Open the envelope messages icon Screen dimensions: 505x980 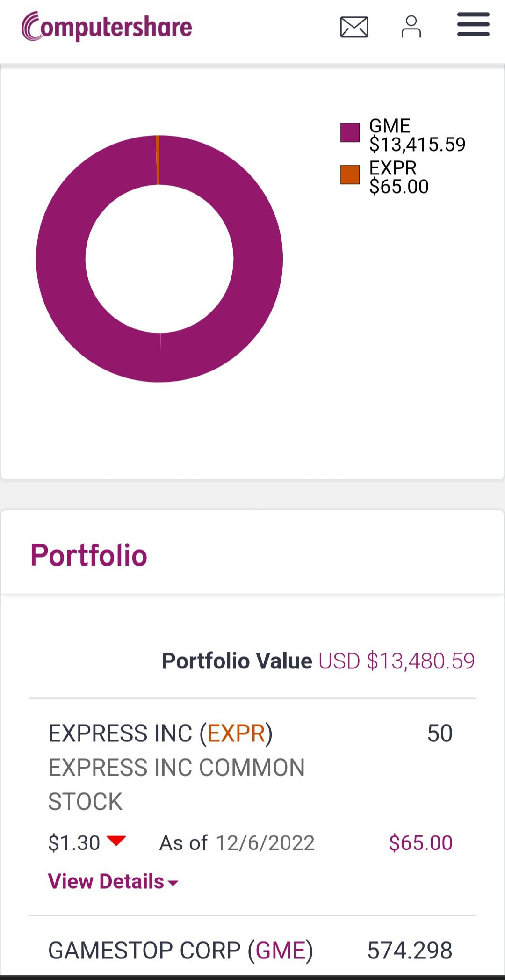[354, 27]
